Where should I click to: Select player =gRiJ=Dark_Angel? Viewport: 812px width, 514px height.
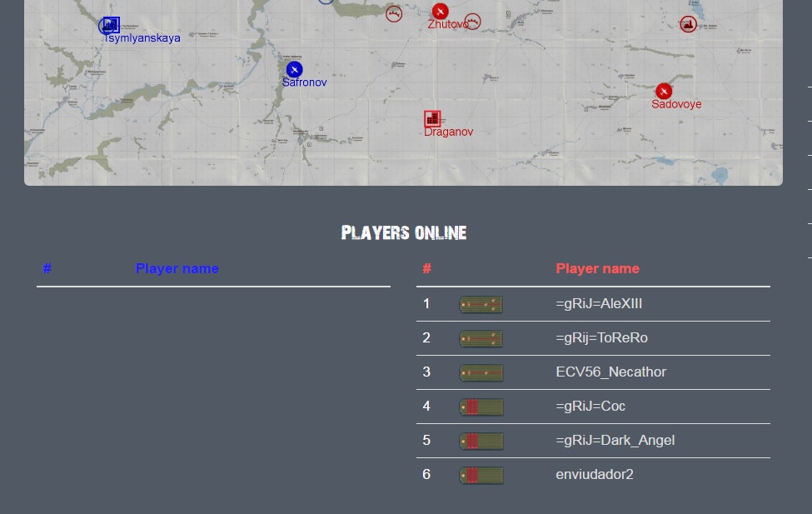click(x=615, y=441)
